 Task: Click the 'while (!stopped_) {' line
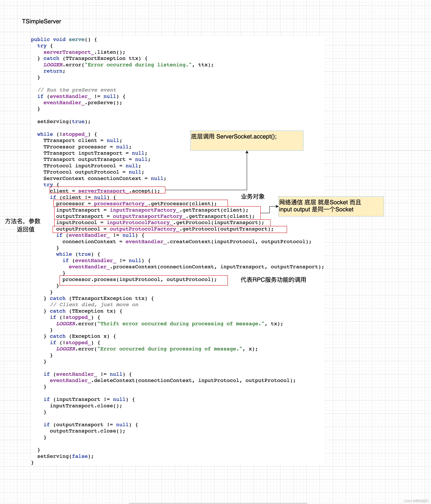click(x=67, y=134)
